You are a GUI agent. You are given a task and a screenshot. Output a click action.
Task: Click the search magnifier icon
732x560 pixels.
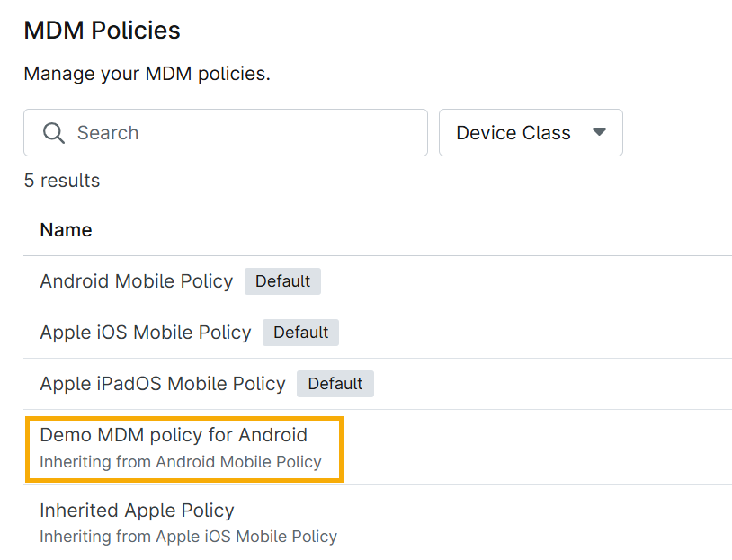54,132
